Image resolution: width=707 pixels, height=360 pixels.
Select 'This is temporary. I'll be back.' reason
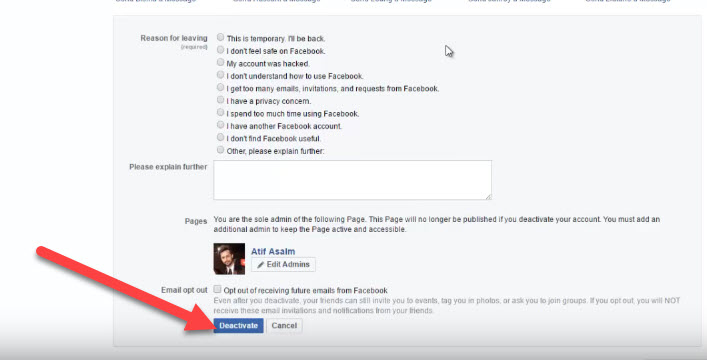(220, 37)
